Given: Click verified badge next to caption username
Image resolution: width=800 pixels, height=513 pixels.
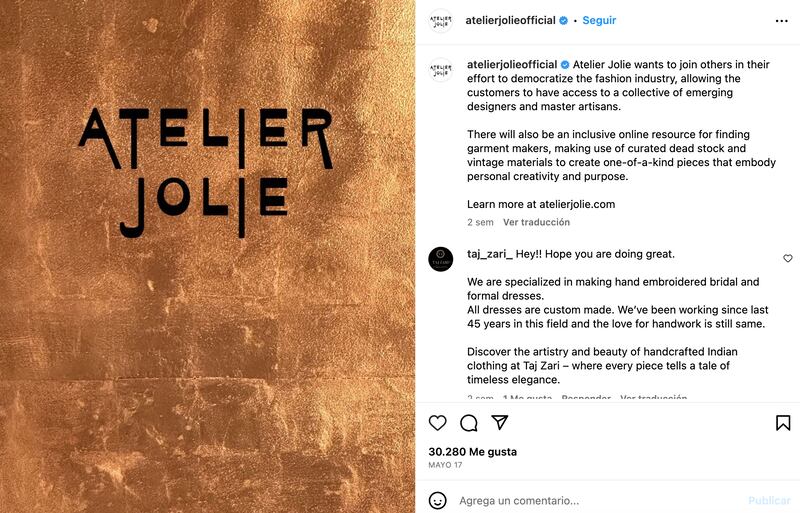Looking at the screenshot, I should [565, 65].
